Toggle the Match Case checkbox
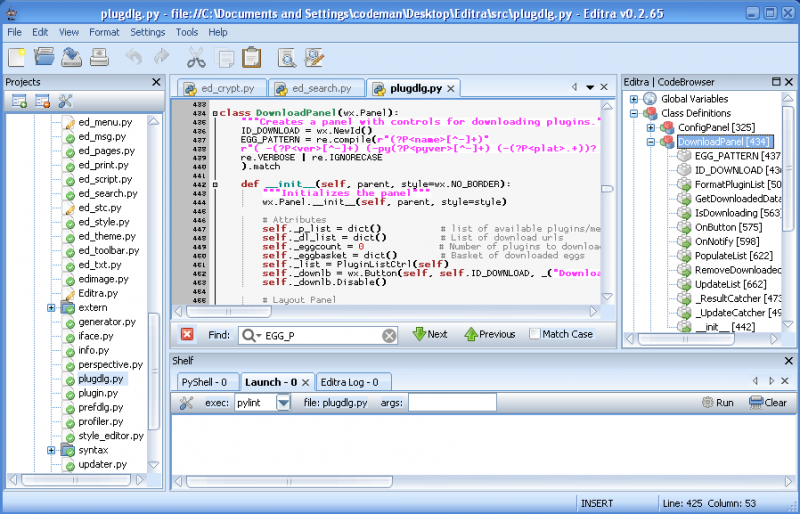The width and height of the screenshot is (800, 514). tap(534, 334)
